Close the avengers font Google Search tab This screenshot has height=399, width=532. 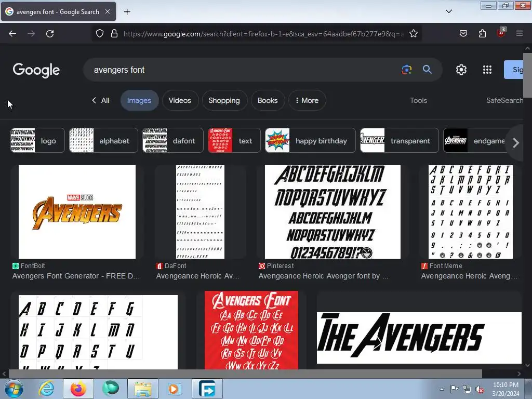(107, 11)
